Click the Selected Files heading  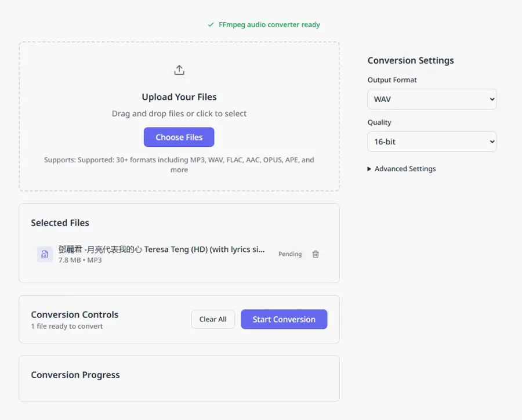click(x=60, y=223)
